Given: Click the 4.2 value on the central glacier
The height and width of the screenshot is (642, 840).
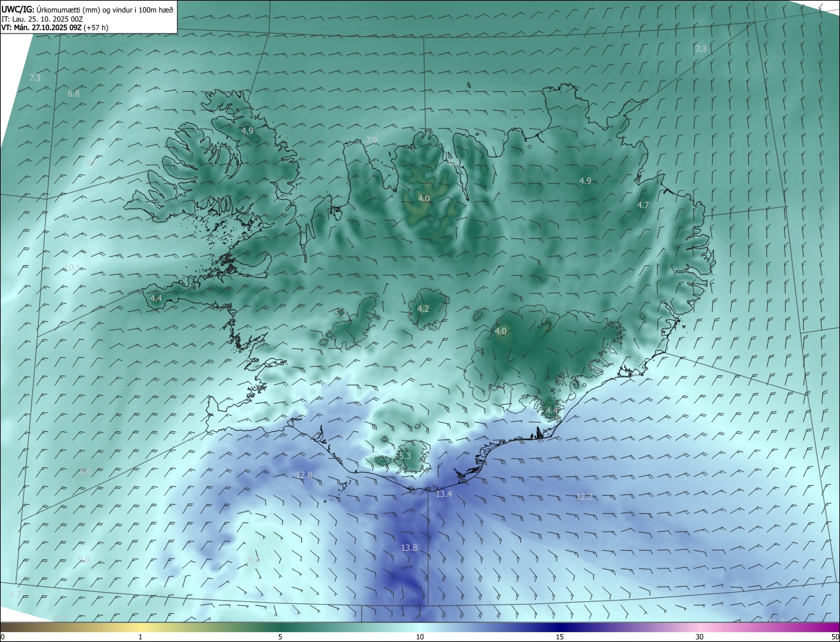Looking at the screenshot, I should [x=423, y=309].
